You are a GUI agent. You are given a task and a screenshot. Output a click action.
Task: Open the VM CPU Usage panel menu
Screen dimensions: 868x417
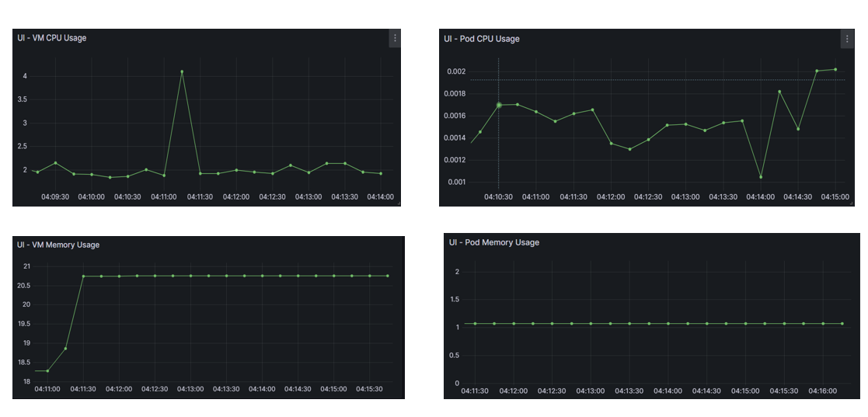[x=395, y=38]
